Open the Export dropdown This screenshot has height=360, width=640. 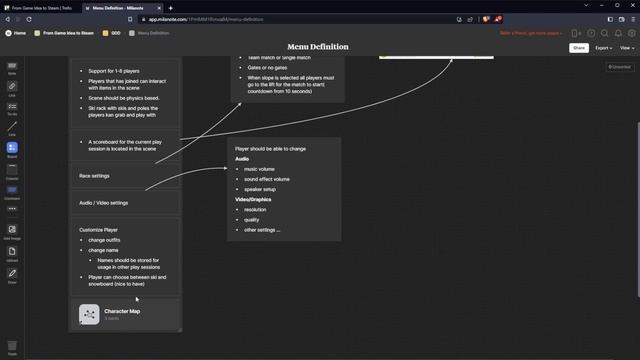tap(603, 48)
